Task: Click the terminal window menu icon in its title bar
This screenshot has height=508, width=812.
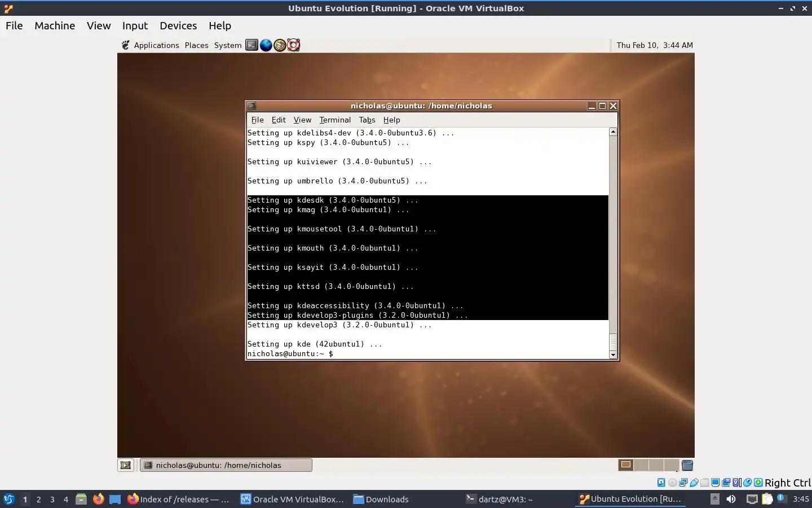Action: point(251,106)
